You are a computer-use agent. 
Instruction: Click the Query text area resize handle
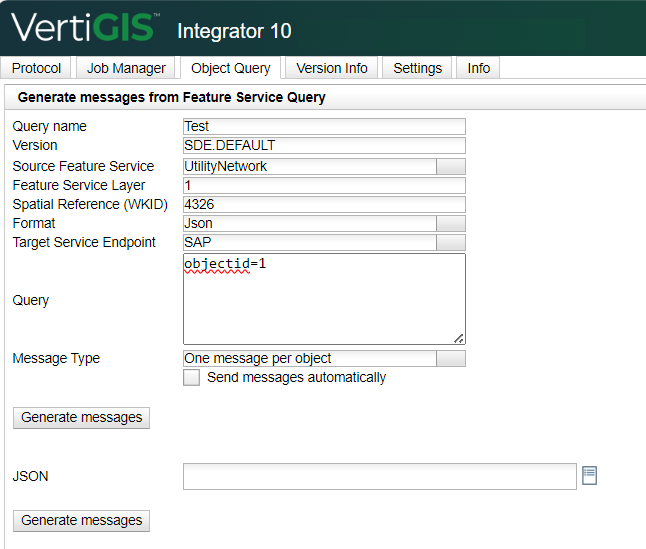459,339
